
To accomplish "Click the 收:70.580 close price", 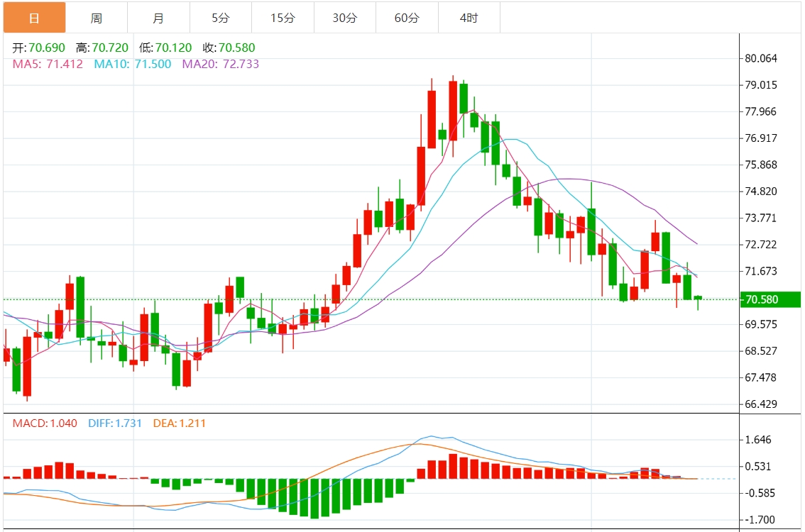I will click(x=229, y=48).
